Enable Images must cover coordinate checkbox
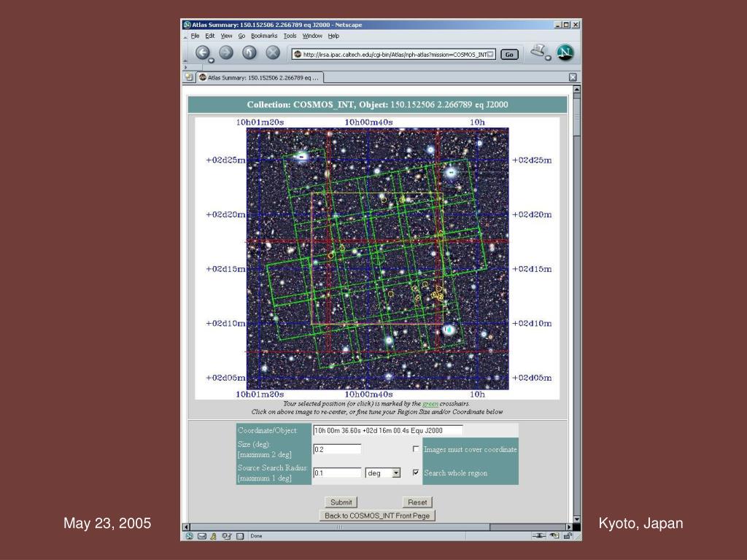Screen dimensions: 747x560 (x=417, y=449)
